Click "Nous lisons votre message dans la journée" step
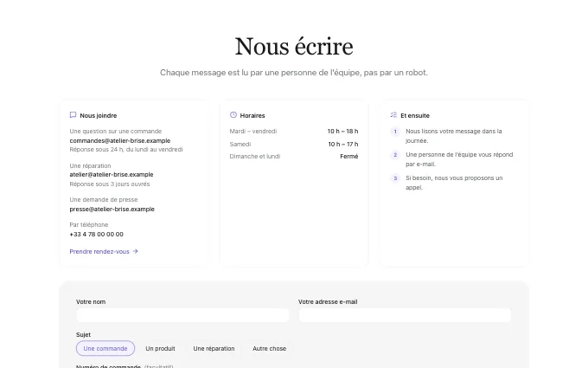 (454, 136)
